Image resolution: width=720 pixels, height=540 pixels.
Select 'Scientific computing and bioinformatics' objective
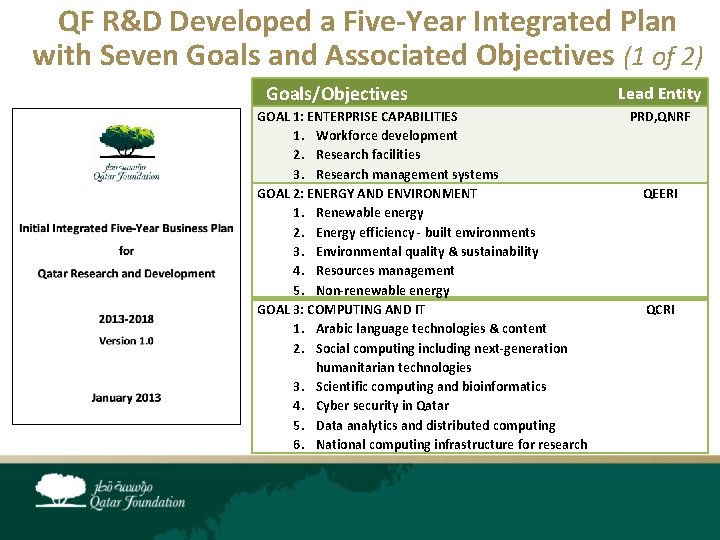tap(431, 387)
